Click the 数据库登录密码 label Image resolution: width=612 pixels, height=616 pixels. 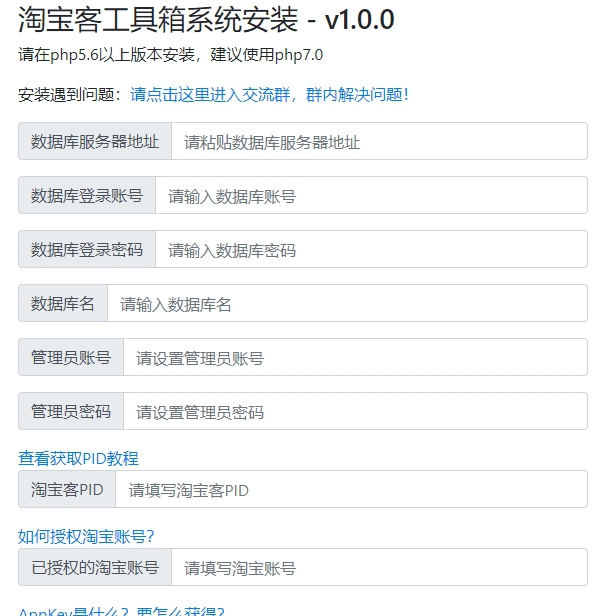(87, 249)
